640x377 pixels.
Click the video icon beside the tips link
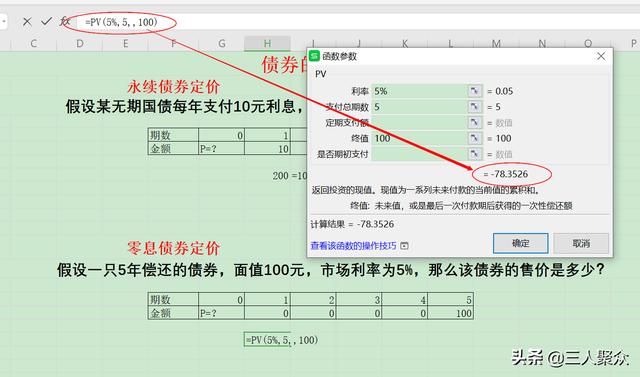tap(404, 246)
